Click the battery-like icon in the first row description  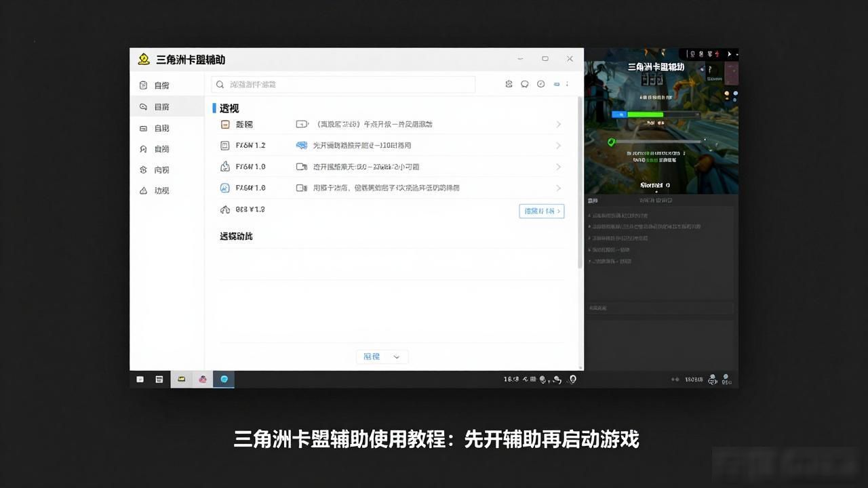coord(302,124)
